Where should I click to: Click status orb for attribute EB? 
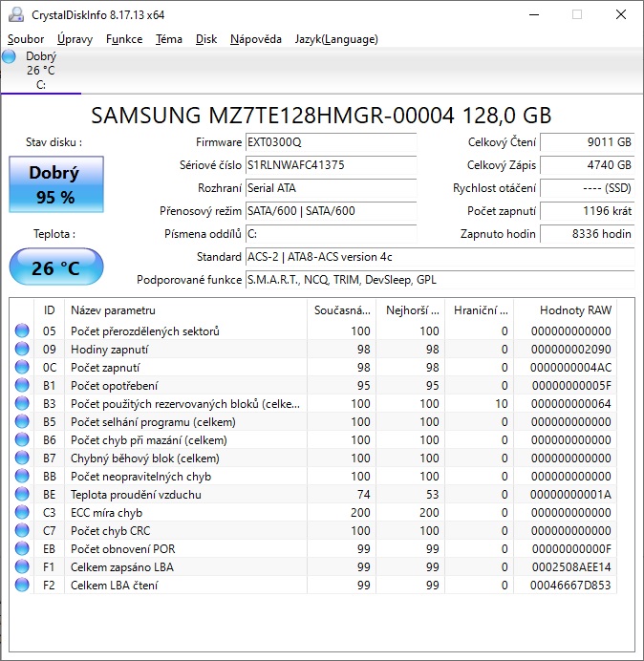click(22, 548)
